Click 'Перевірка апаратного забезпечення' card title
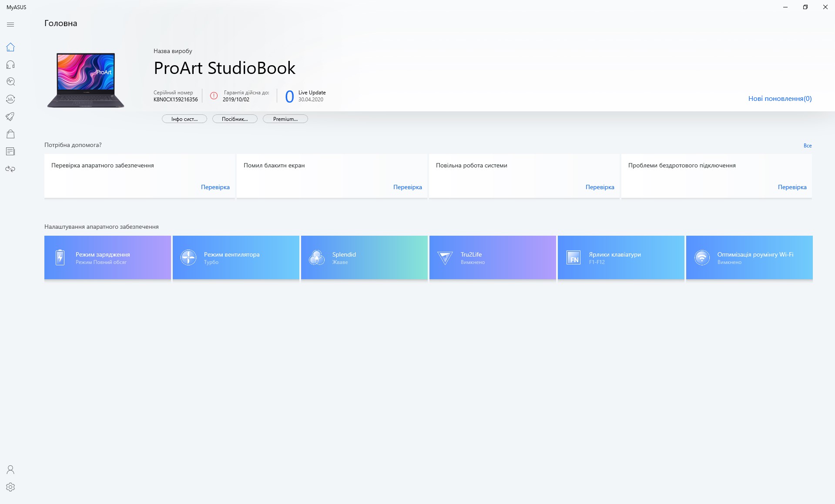 103,166
